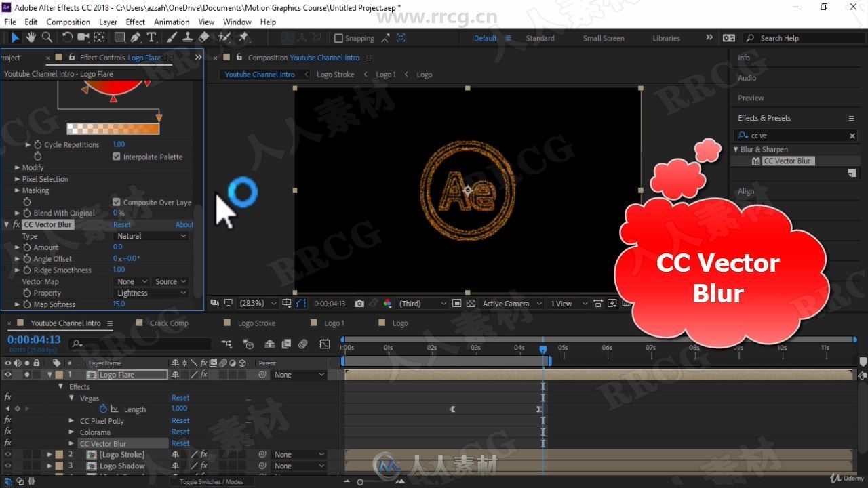Toggle the Ridge Smoothness stopwatch
This screenshot has height=488, width=868.
pos(27,270)
